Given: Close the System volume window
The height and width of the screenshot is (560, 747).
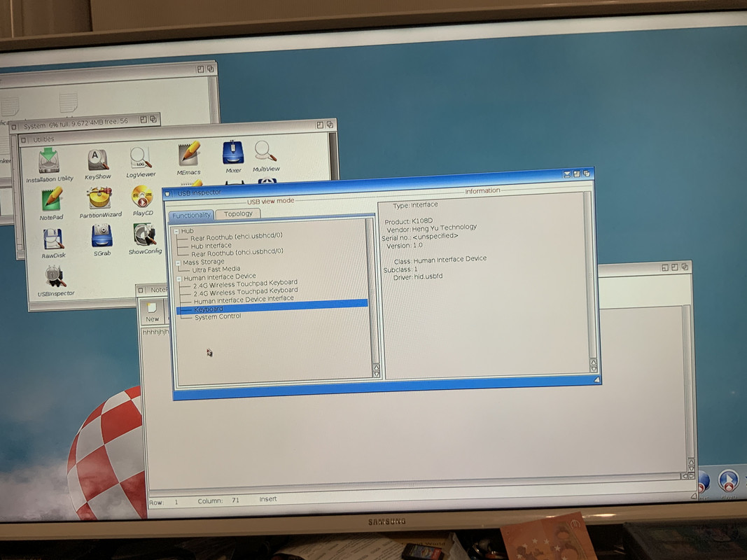Looking at the screenshot, I should pyautogui.click(x=14, y=127).
